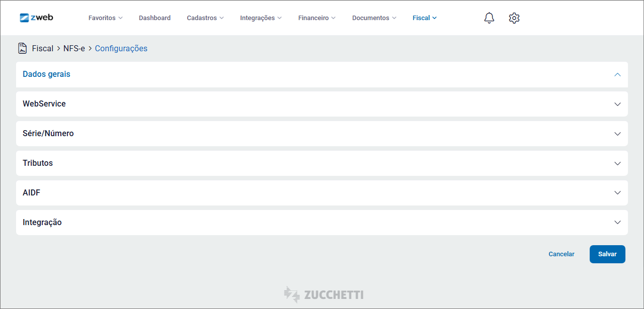Viewport: 644px width, 309px height.
Task: Click NFS-e in the breadcrumb
Action: click(x=74, y=49)
